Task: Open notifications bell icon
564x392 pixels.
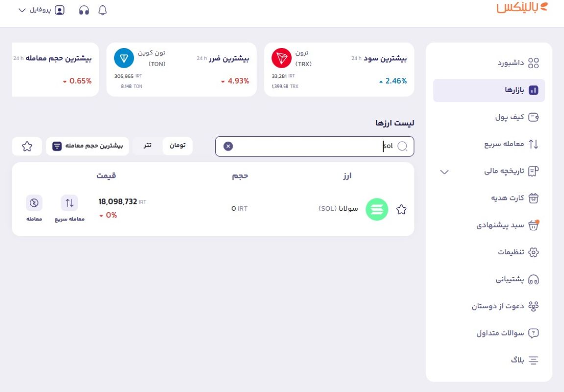Action: click(x=102, y=10)
